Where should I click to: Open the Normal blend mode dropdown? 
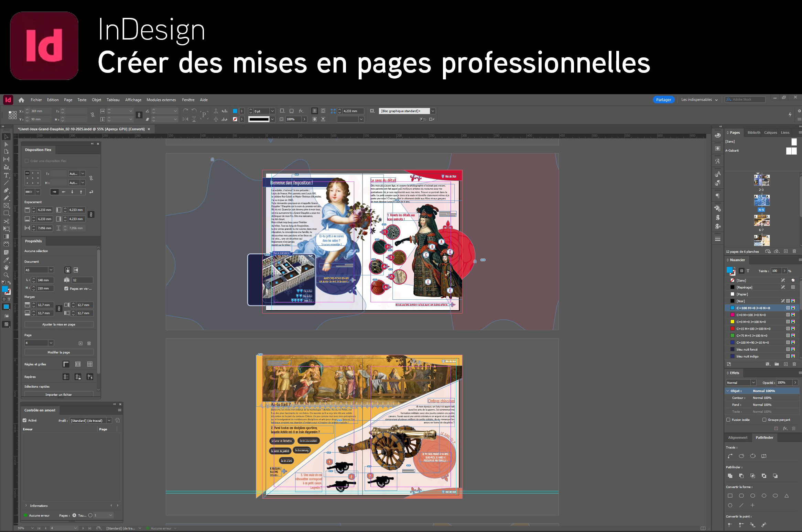pos(753,383)
